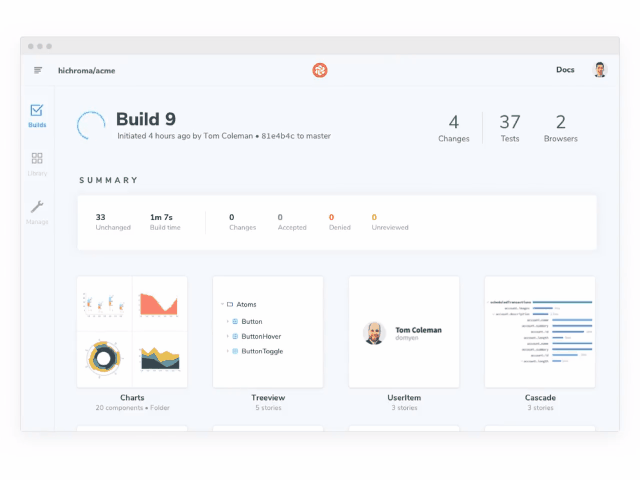
Task: Open the Tom Coleman UserItem card
Action: tap(404, 332)
